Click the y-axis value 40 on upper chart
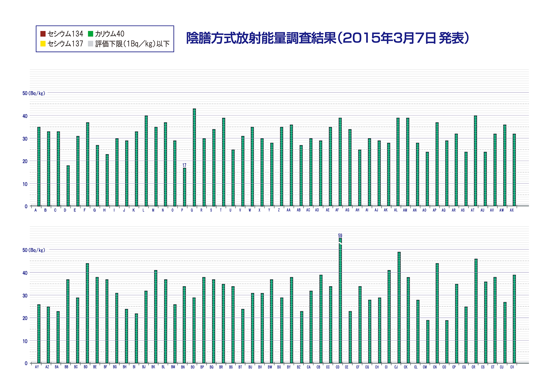550x392 pixels. [x=25, y=116]
